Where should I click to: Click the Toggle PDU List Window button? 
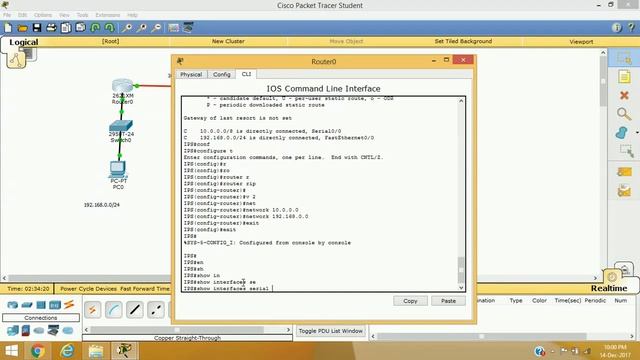[331, 331]
